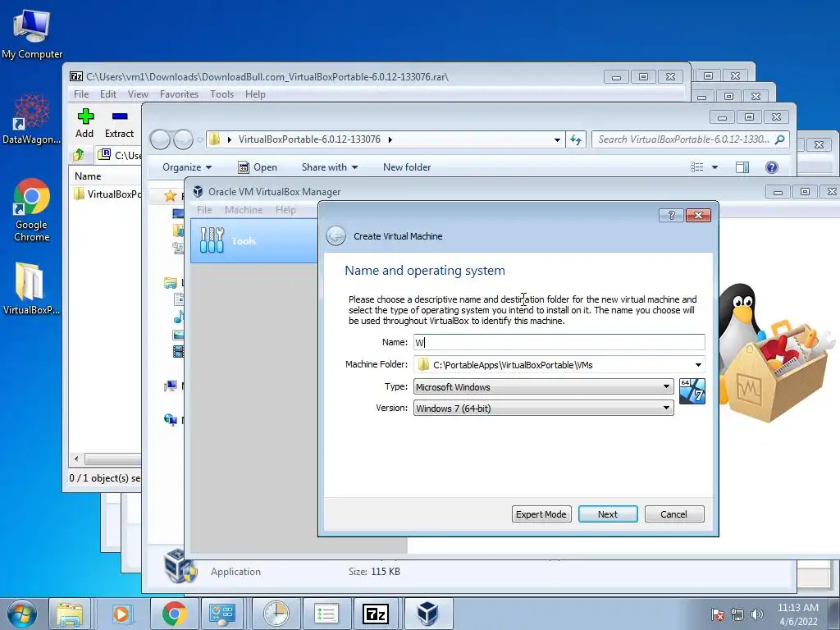The image size is (840, 630).
Task: Click the Action Center flag tray icon
Action: (717, 614)
